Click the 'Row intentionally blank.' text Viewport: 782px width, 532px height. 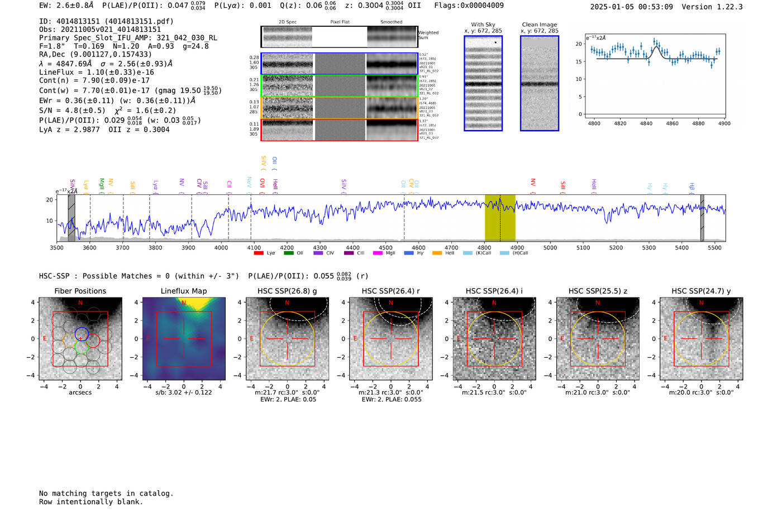[91, 502]
